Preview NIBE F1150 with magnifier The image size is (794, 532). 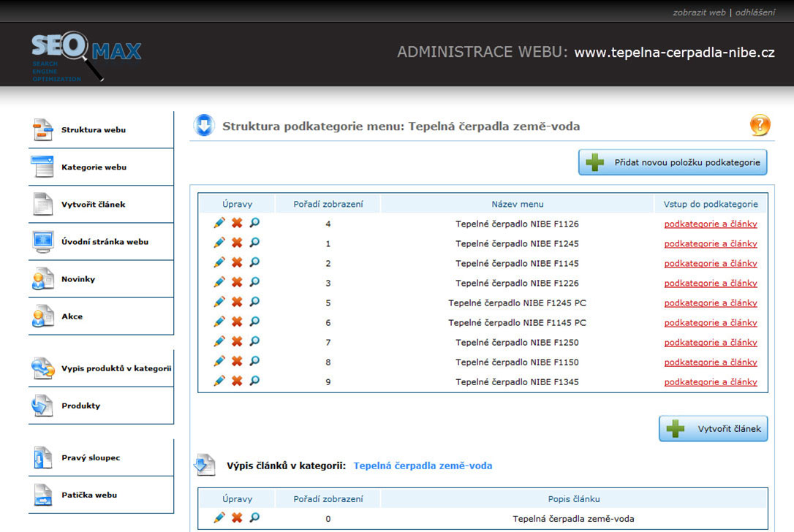tap(254, 361)
